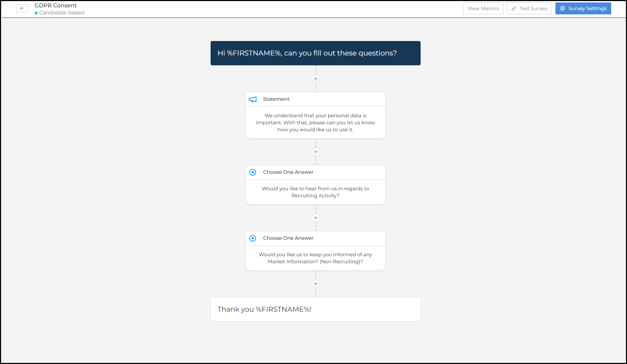Click the gear icon in Survey Settings
Viewport: 627px width, 364px height.
pyautogui.click(x=562, y=8)
